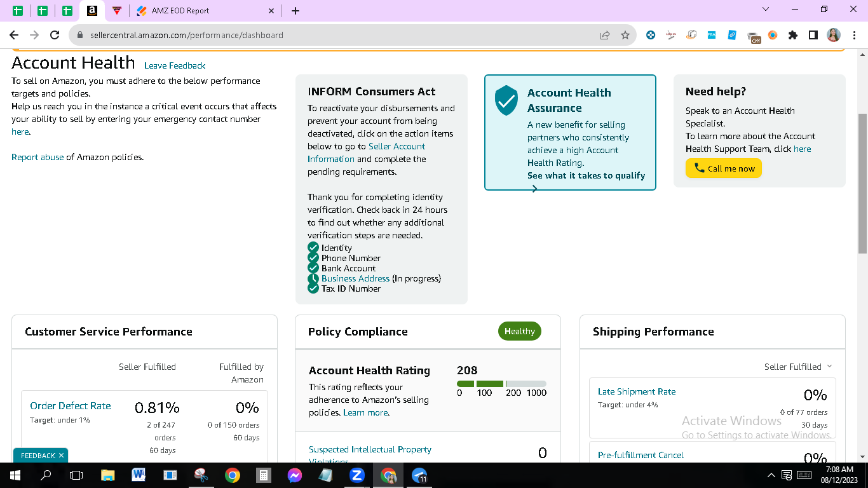Switch to the AMZ EOD Report tab
The height and width of the screenshot is (488, 868).
[x=180, y=11]
